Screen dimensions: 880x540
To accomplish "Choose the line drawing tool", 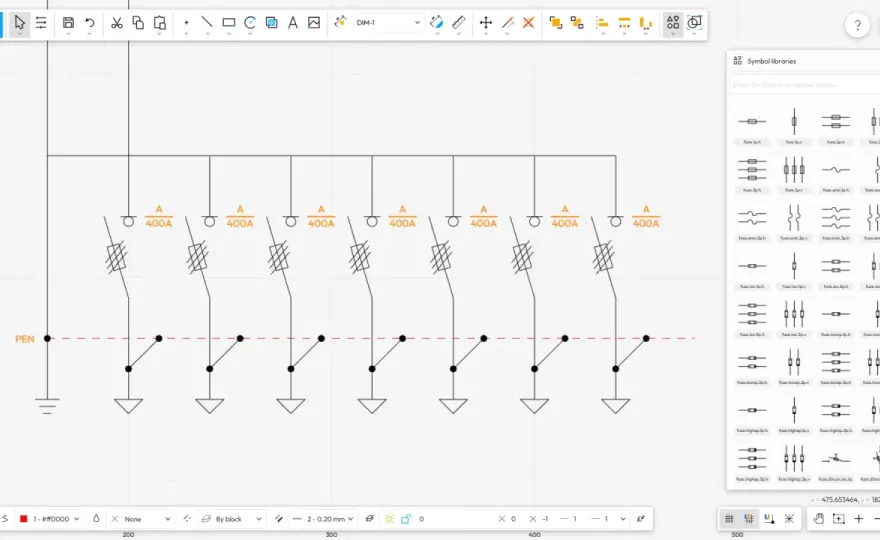I will click(x=207, y=23).
